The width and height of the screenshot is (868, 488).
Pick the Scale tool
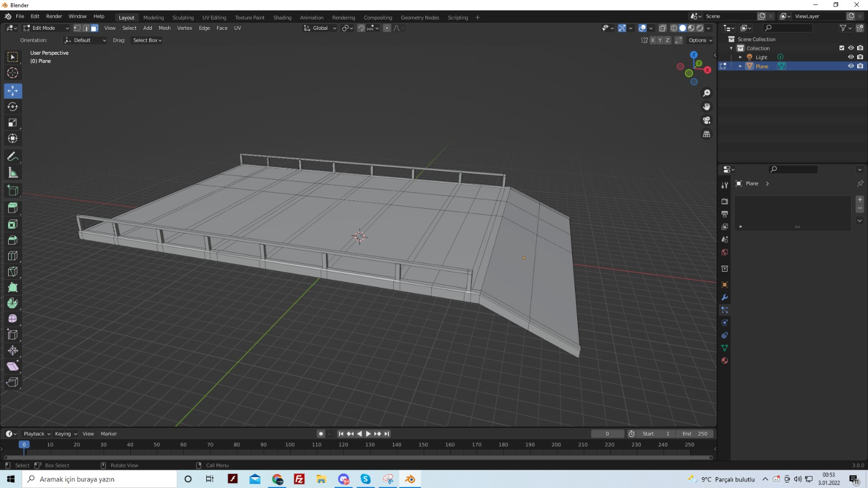coord(12,123)
